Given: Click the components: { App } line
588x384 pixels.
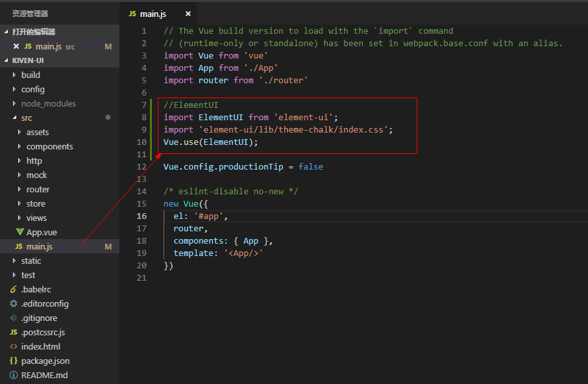Looking at the screenshot, I should 223,241.
